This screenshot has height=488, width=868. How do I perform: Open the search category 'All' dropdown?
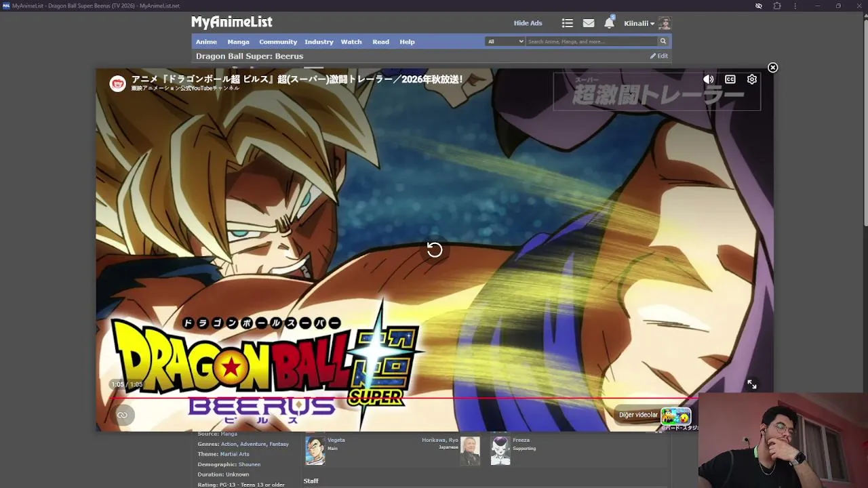point(505,41)
